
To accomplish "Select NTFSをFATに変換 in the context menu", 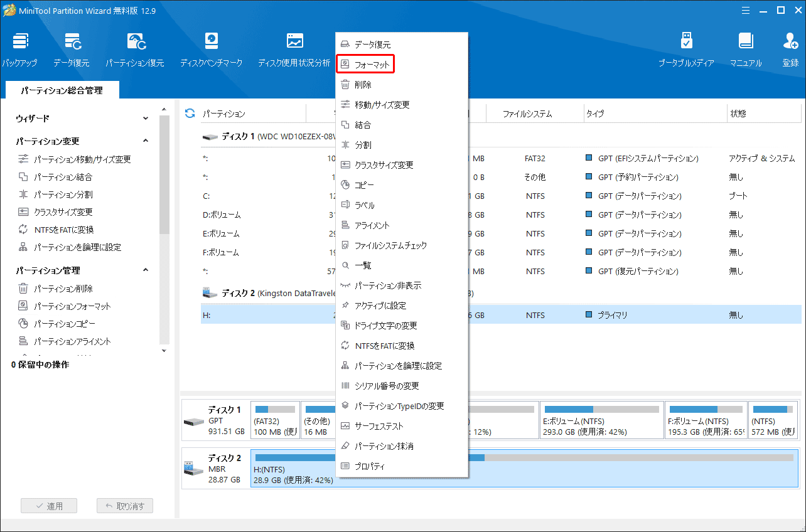I will [402, 346].
